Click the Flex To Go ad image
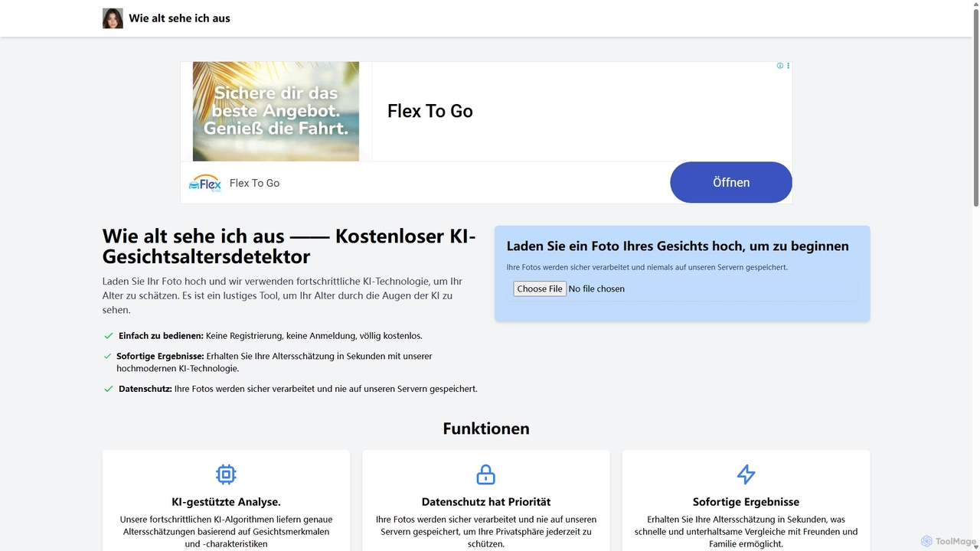Viewport: 980px width, 551px height. tap(276, 112)
